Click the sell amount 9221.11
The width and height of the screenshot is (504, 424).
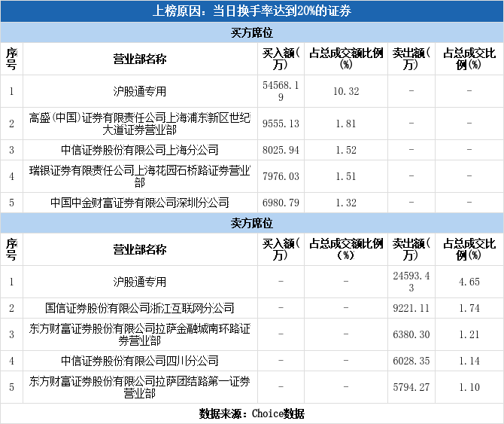[x=411, y=308]
